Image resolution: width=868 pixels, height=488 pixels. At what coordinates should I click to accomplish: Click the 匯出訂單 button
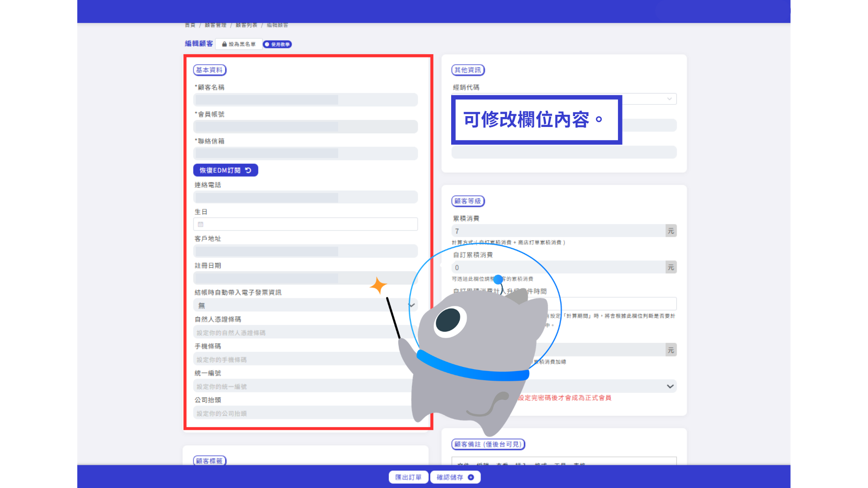click(x=408, y=477)
